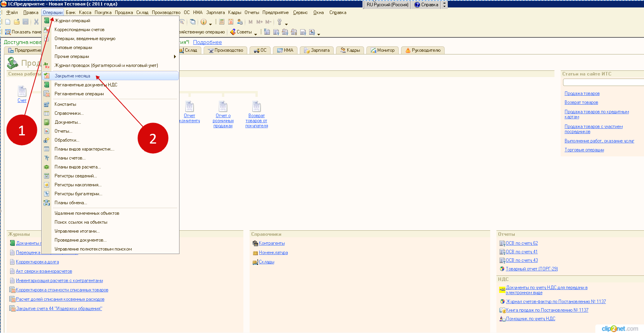Select Типовые операции menu entry

tap(110, 47)
